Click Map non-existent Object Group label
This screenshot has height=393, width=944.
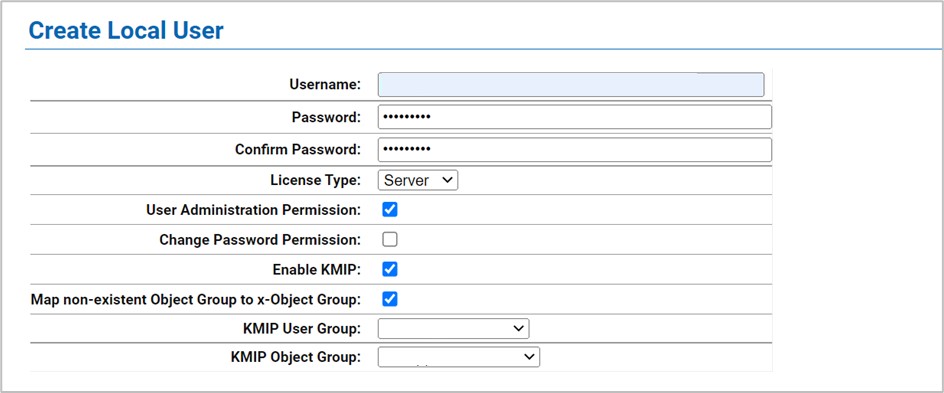coord(196,299)
